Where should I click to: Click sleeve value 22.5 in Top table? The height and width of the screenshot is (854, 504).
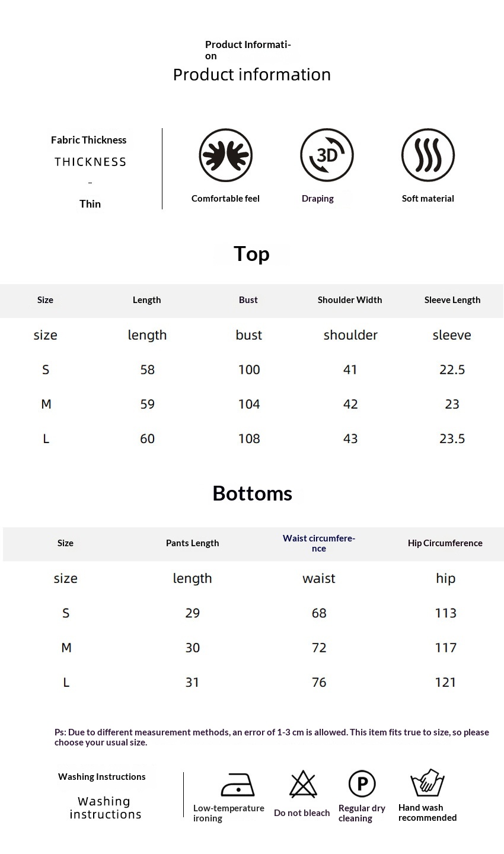[x=452, y=370]
